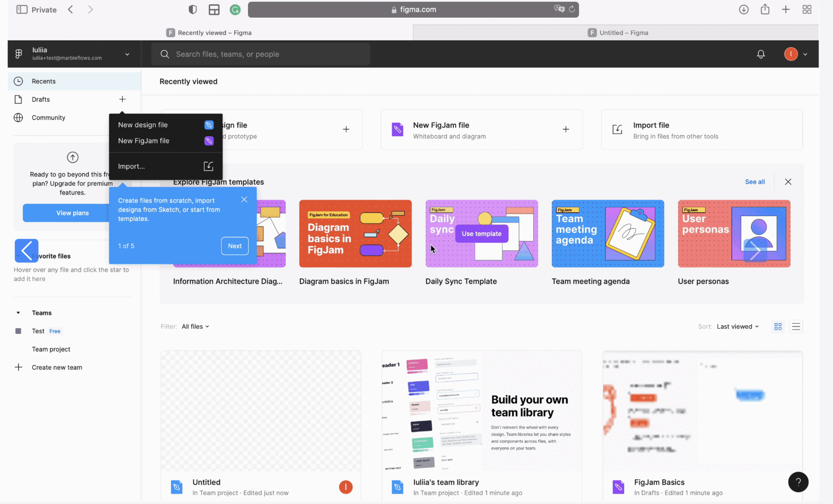Click Next in the onboarding tooltip

pos(234,246)
